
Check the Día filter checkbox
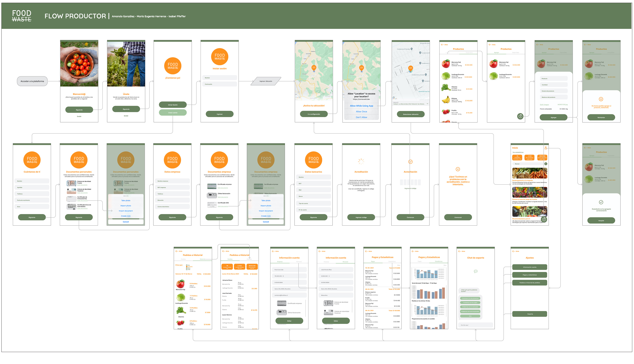(x=187, y=265)
